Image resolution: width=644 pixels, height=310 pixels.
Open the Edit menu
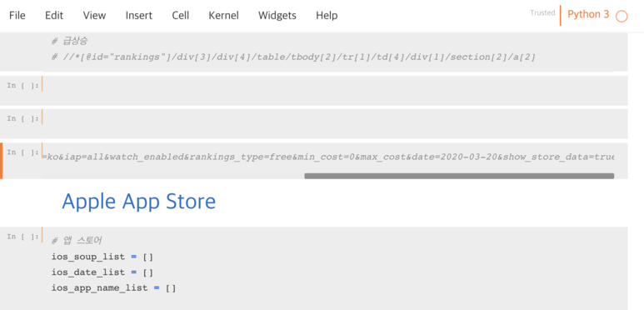tap(54, 16)
